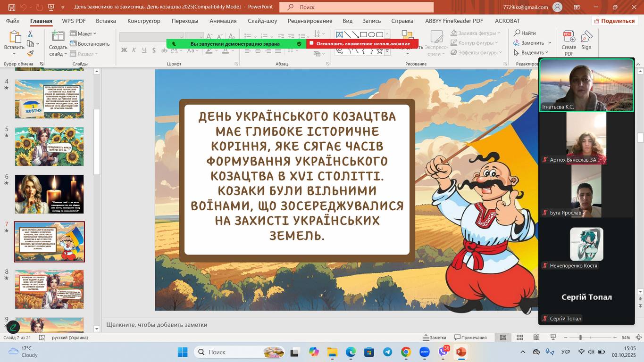The height and width of the screenshot is (362, 644).
Task: Fit slide to current window icon
Action: (x=639, y=337)
